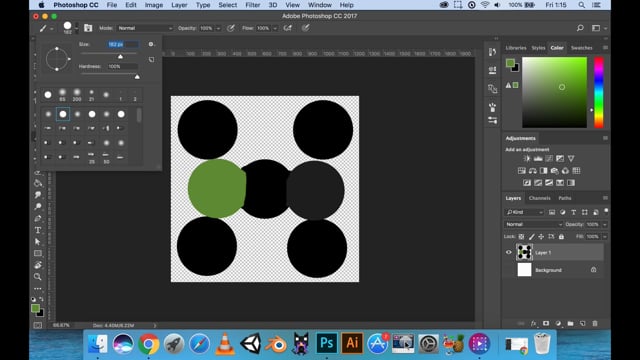Viewport: 640px width, 360px height.
Task: Select the Type tool in the left toolbar
Action: coord(38,230)
